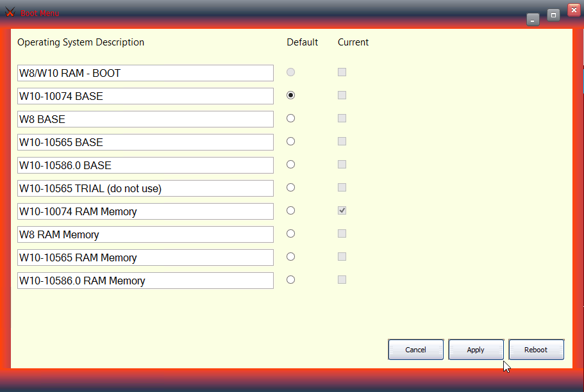Viewport: 584px width, 392px height.
Task: Make W10-10074 RAM Memory the default
Action: [290, 211]
